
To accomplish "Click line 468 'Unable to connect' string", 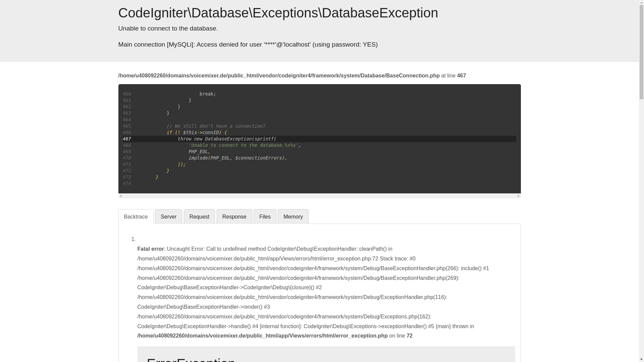I will tap(245, 145).
